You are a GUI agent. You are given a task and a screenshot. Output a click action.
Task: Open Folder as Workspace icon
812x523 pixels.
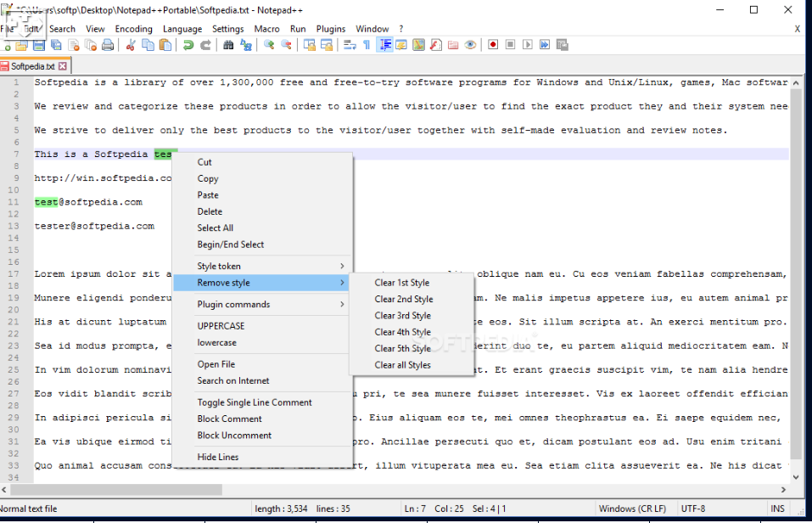453,46
